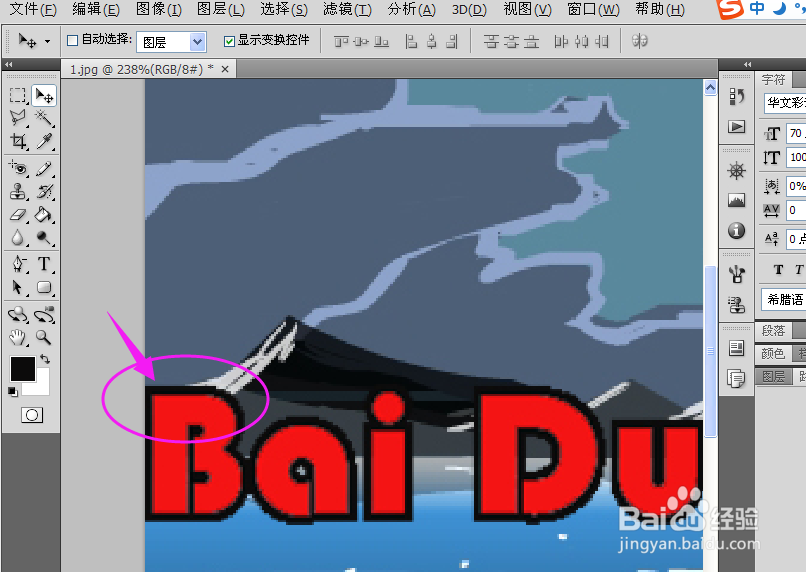Viewport: 806px width, 572px height.
Task: Open the 窗口(W) menu
Action: click(593, 9)
